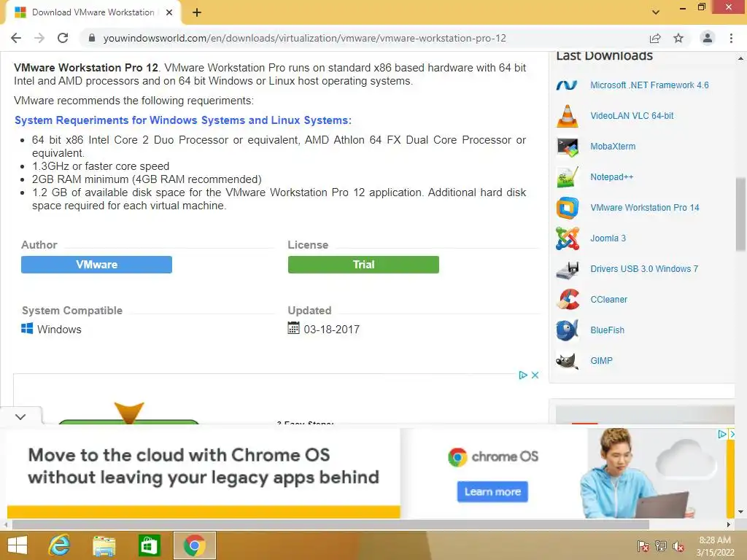Open the Chrome three-dot menu

click(x=731, y=38)
